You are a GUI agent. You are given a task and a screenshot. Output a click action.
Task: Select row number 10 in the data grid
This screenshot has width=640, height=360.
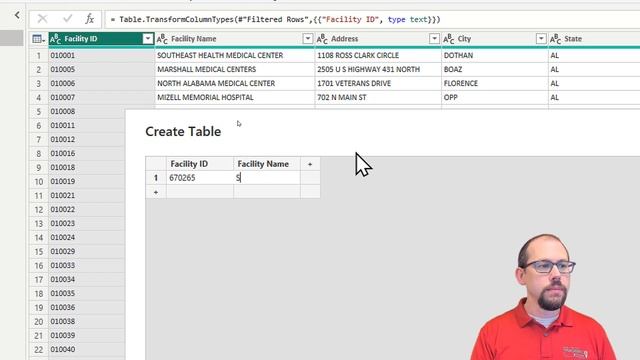tap(39, 181)
